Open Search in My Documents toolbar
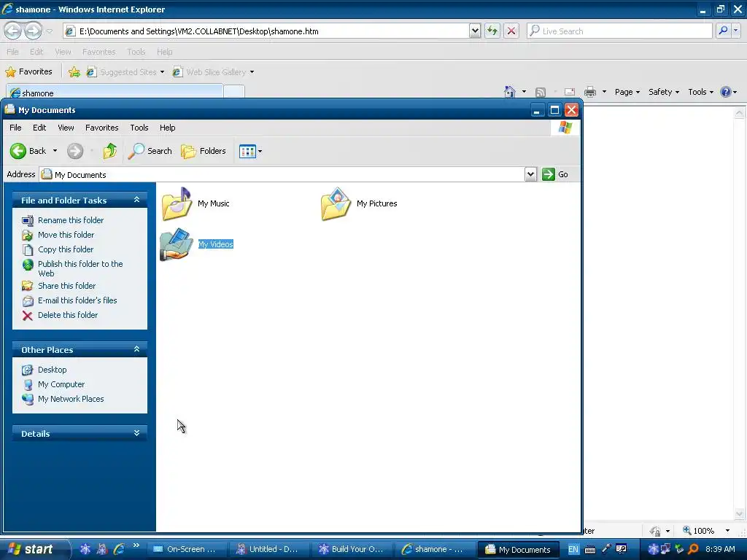Screen dimensions: 747x560 150,151
